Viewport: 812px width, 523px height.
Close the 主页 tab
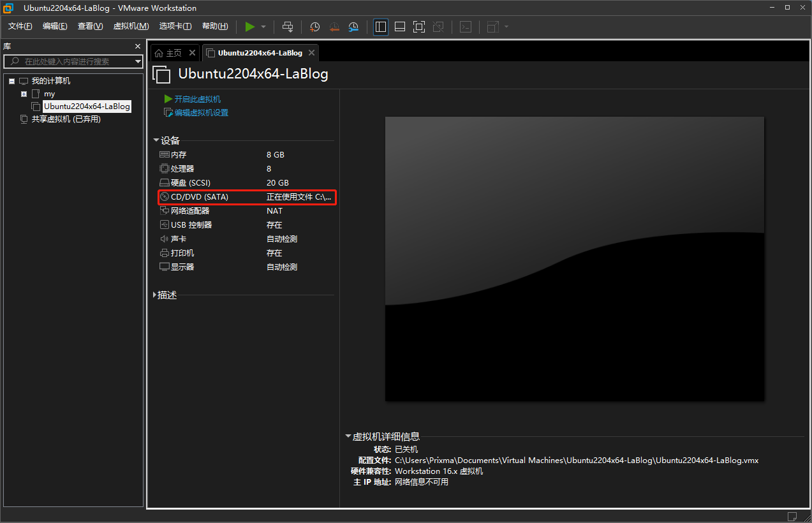pos(192,53)
